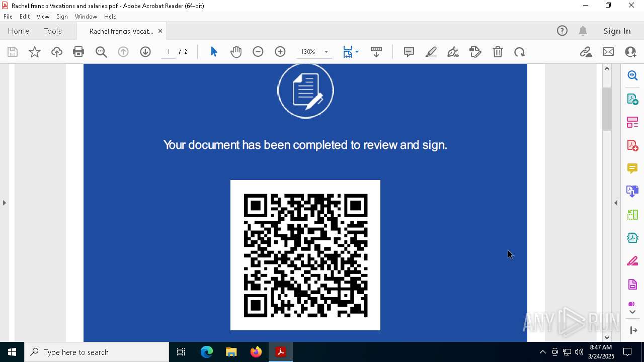Open Compress PDF tool in right pane
The width and height of the screenshot is (644, 362).
(632, 238)
